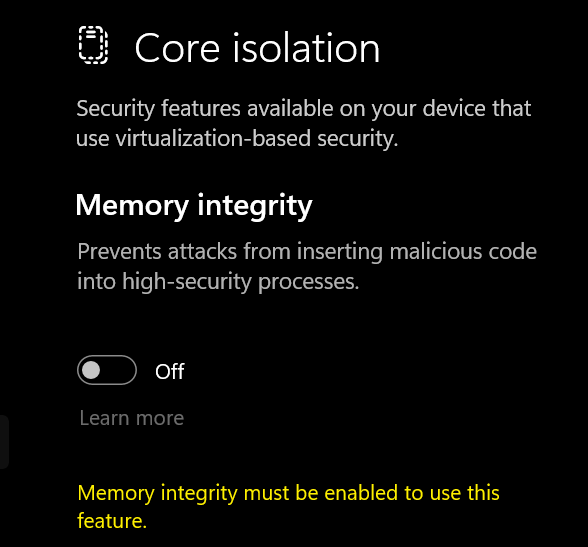Click the 'into high-security processes' text line
588x547 pixels.
click(x=218, y=282)
